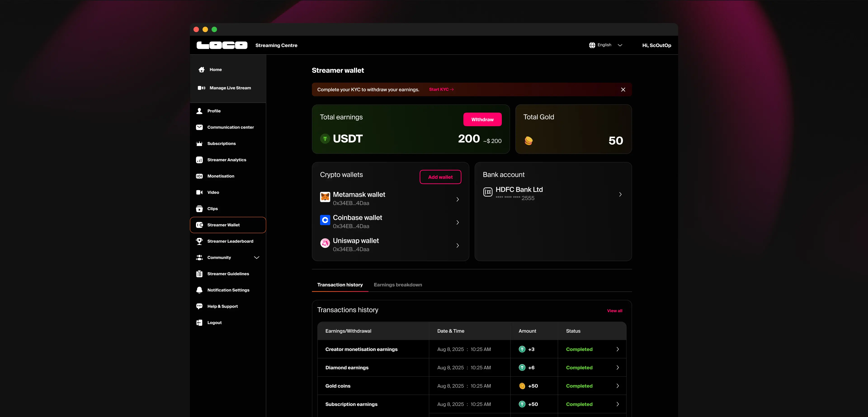Click the Coinbase wallet logo icon
Screen dimensions: 868x417
pos(325,220)
